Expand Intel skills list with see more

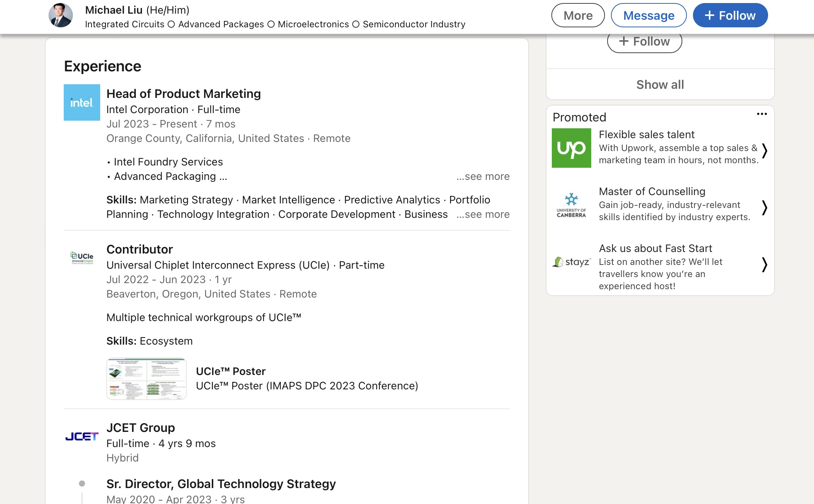point(483,214)
